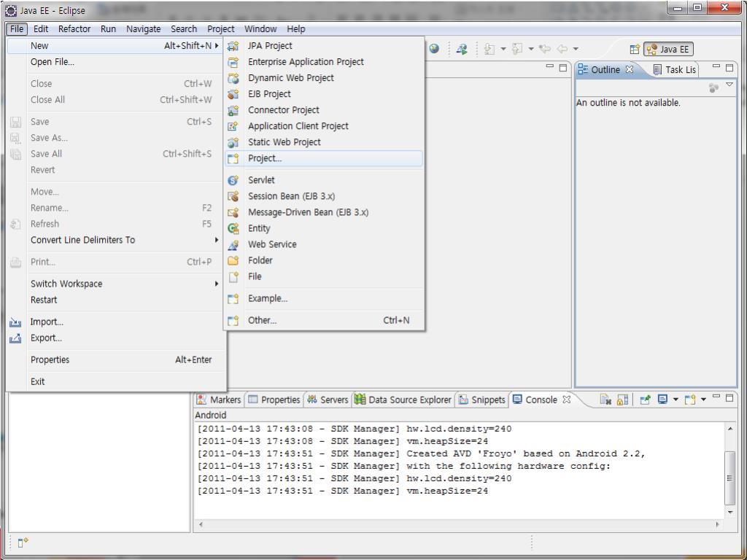Screen dimensions: 747x560
Task: Click the Web Service icon
Action: [234, 244]
